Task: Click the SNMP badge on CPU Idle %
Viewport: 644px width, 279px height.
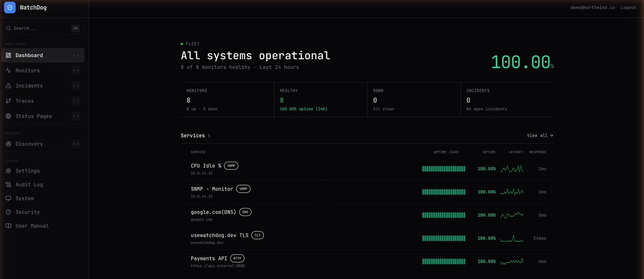Action: point(231,166)
